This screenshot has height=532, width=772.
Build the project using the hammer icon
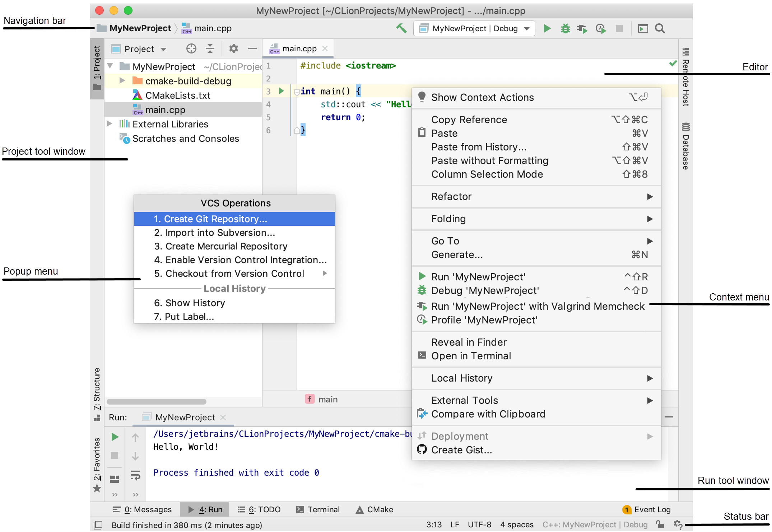[401, 28]
